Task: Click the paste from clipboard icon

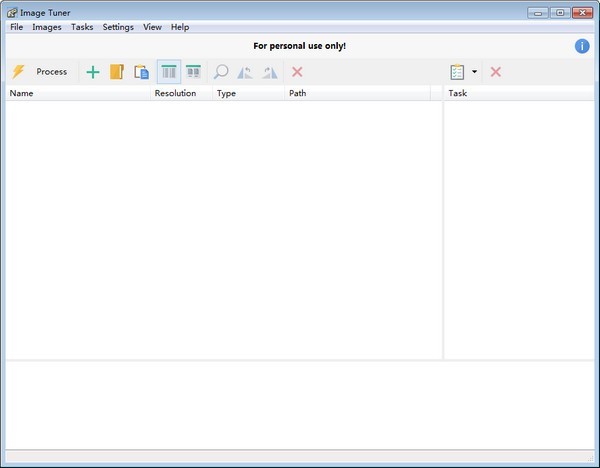Action: pos(141,72)
